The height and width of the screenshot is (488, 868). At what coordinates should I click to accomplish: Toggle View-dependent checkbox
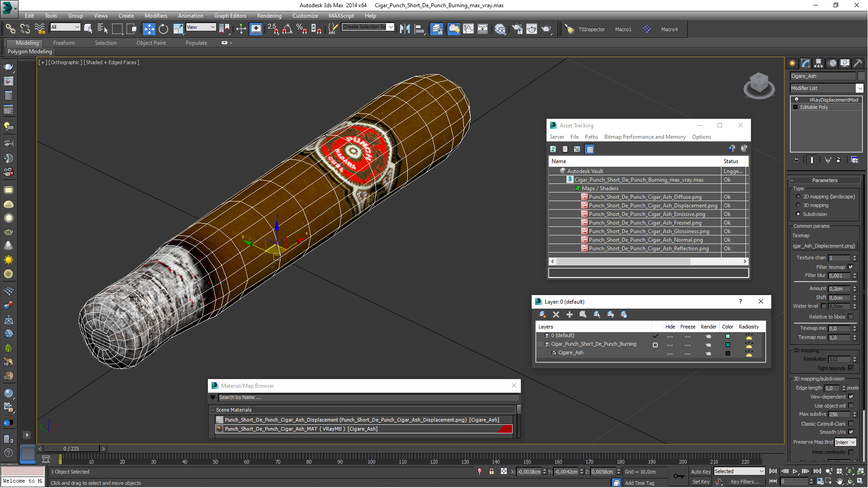click(851, 397)
